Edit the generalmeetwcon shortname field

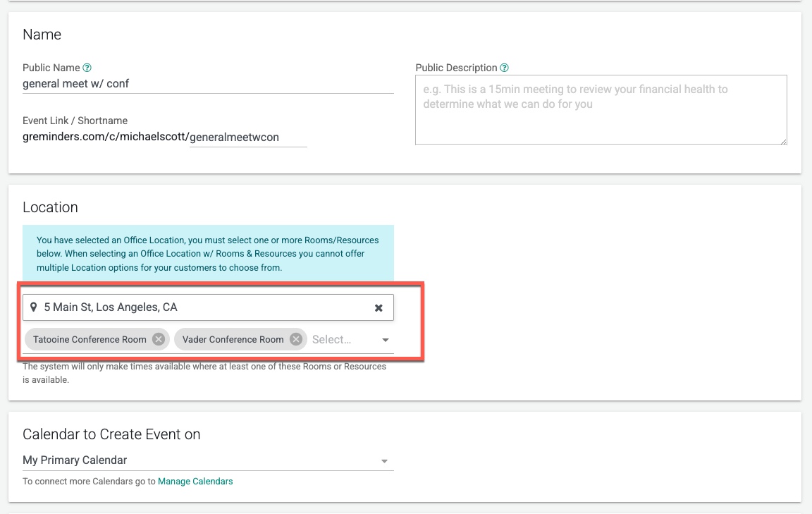247,137
